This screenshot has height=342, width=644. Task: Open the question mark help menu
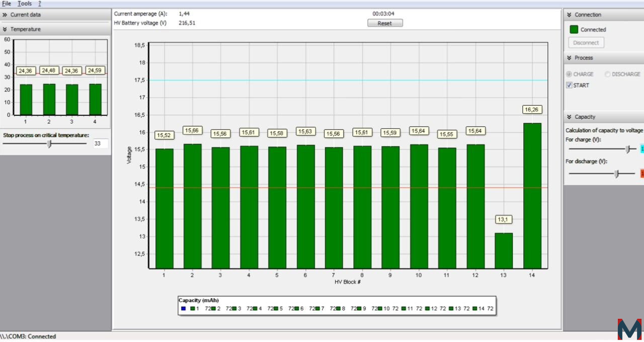point(39,4)
